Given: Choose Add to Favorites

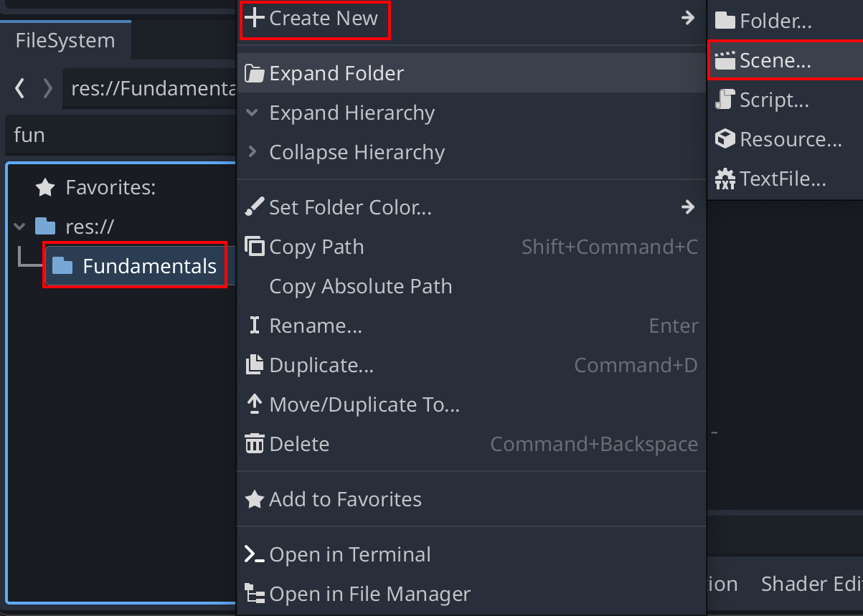Looking at the screenshot, I should (x=345, y=499).
